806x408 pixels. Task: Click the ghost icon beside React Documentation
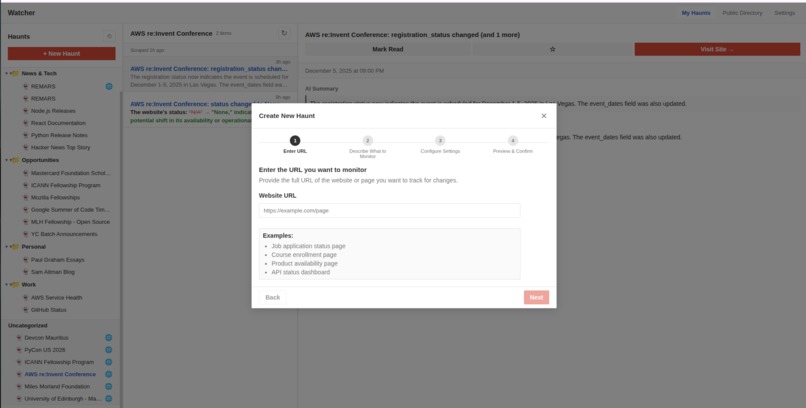click(26, 123)
